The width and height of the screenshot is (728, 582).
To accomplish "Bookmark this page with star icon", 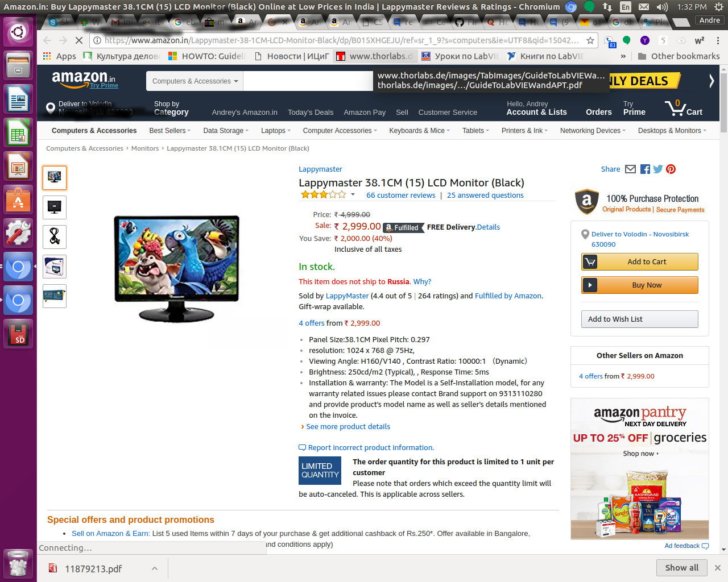I will (590, 40).
